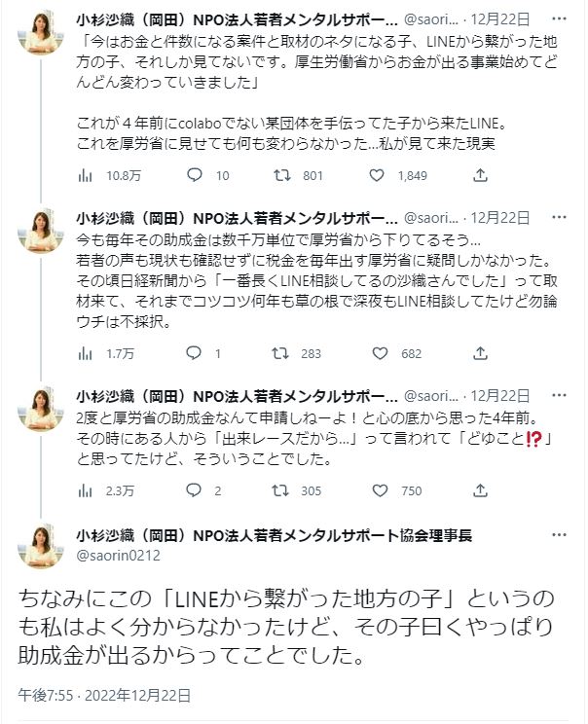Share the first tweet
The width and height of the screenshot is (588, 724).
click(479, 175)
